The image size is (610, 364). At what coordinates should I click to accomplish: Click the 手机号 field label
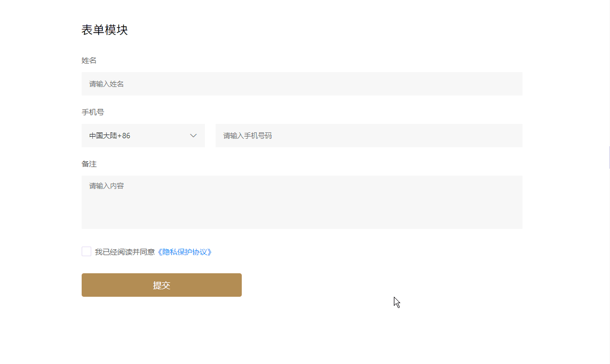pos(92,112)
